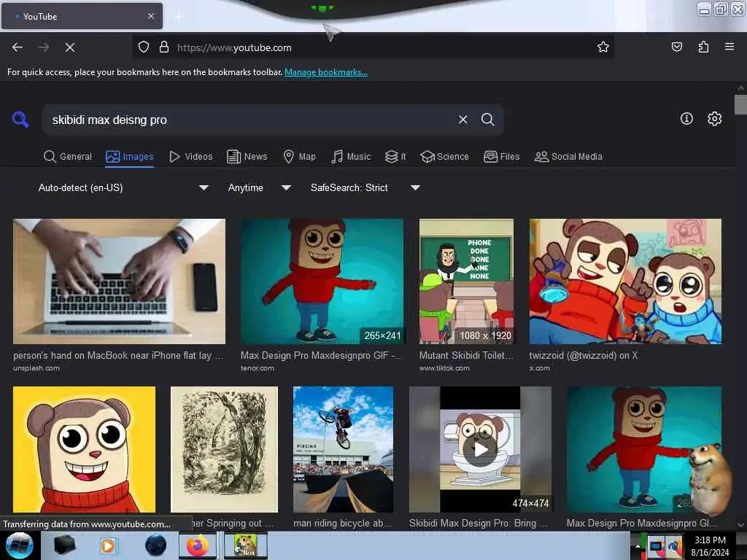Play the Skibidi Max Design Pro video thumbnail

coord(480,449)
